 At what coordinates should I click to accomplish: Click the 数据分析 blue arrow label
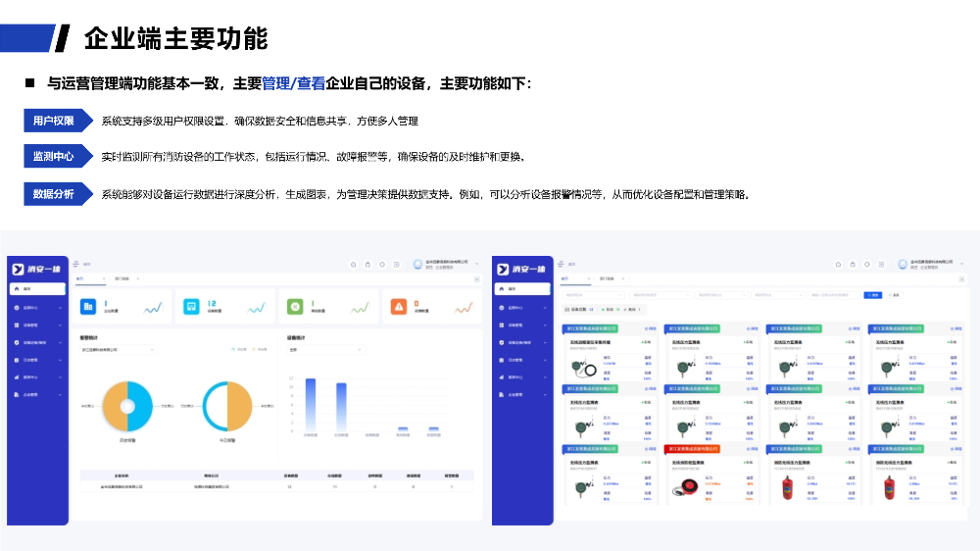pos(58,194)
